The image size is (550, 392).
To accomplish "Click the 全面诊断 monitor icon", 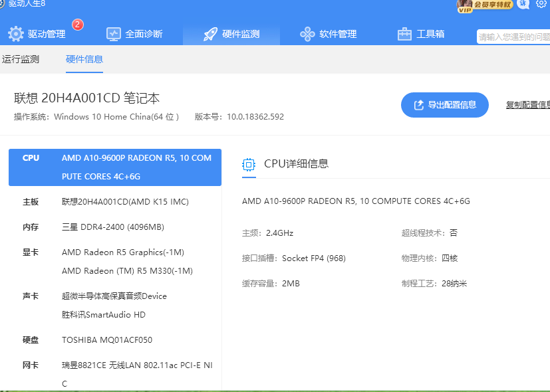I will point(114,35).
